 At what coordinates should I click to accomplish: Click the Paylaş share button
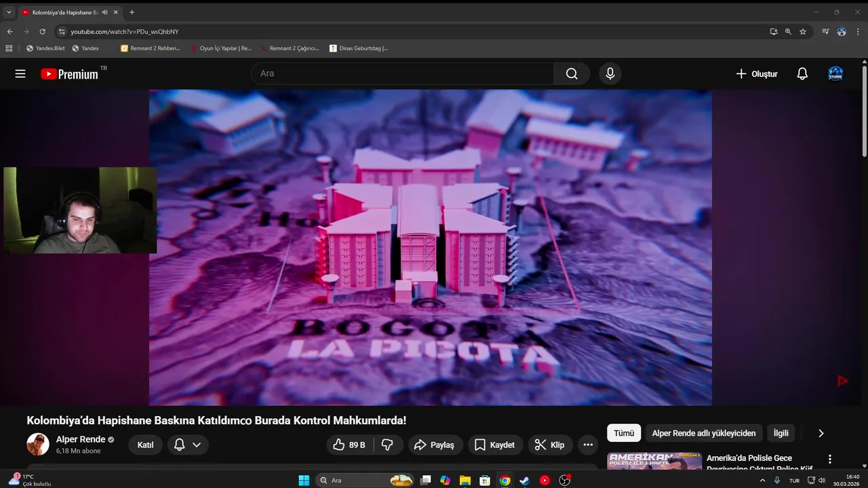434,445
